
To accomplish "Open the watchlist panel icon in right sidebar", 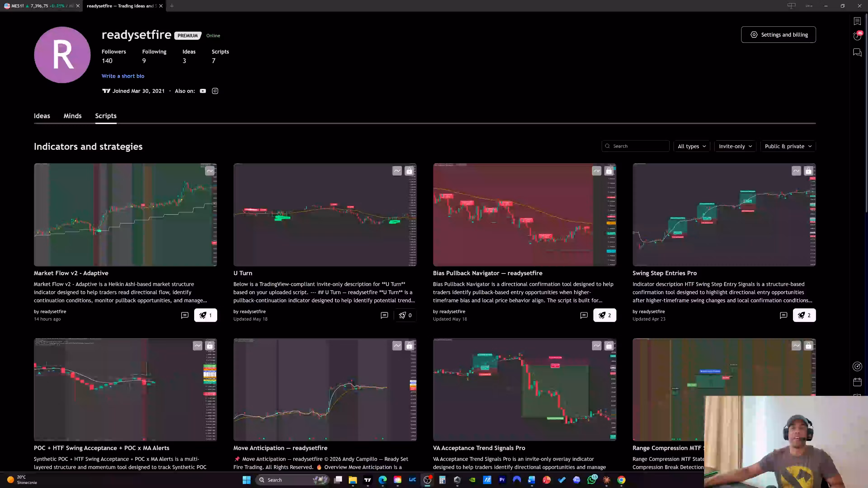I will (857, 21).
